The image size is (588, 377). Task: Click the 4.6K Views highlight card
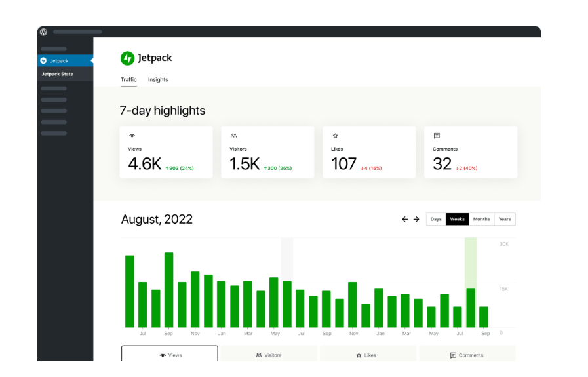166,152
